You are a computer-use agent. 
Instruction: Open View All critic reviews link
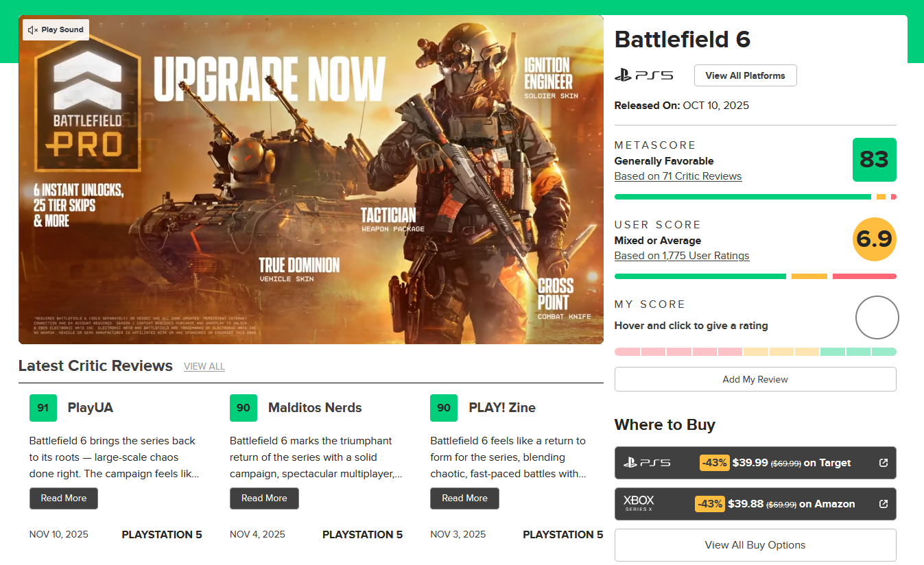coord(204,367)
